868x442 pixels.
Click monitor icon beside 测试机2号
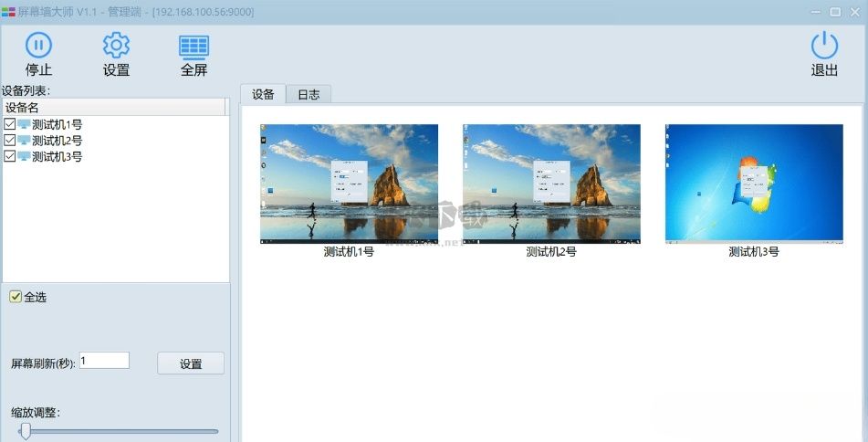pyautogui.click(x=24, y=141)
